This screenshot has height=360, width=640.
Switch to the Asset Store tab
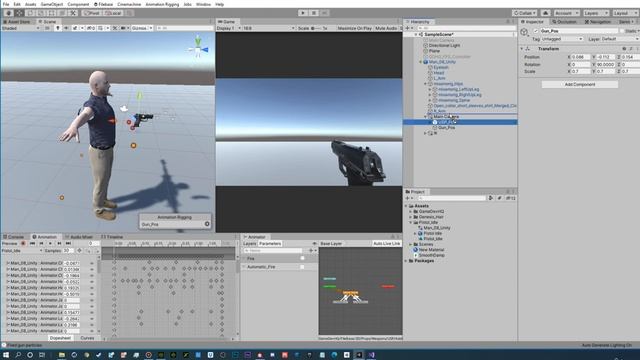17,22
